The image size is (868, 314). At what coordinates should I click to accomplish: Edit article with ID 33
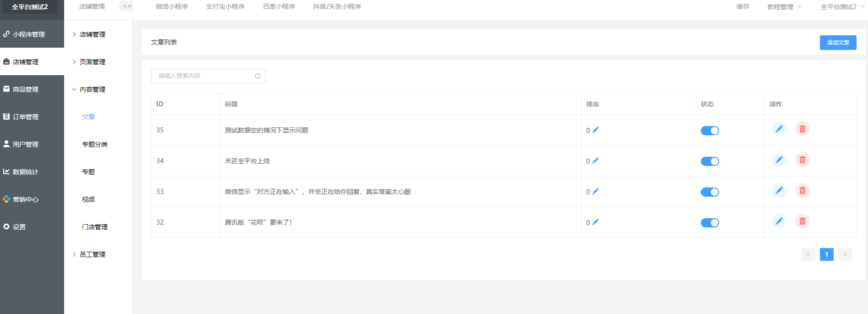[x=779, y=191]
